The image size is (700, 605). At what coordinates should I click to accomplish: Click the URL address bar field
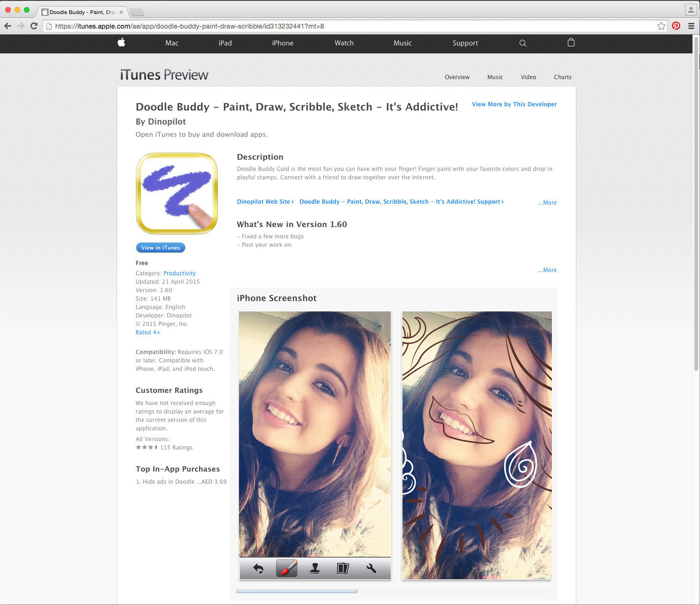(355, 26)
